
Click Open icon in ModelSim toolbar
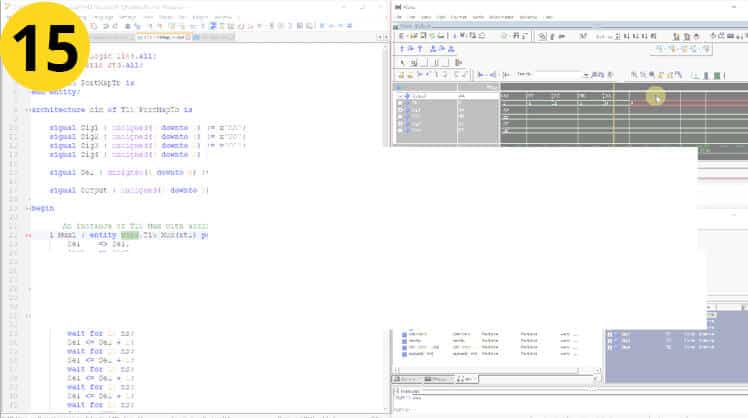[x=413, y=36]
